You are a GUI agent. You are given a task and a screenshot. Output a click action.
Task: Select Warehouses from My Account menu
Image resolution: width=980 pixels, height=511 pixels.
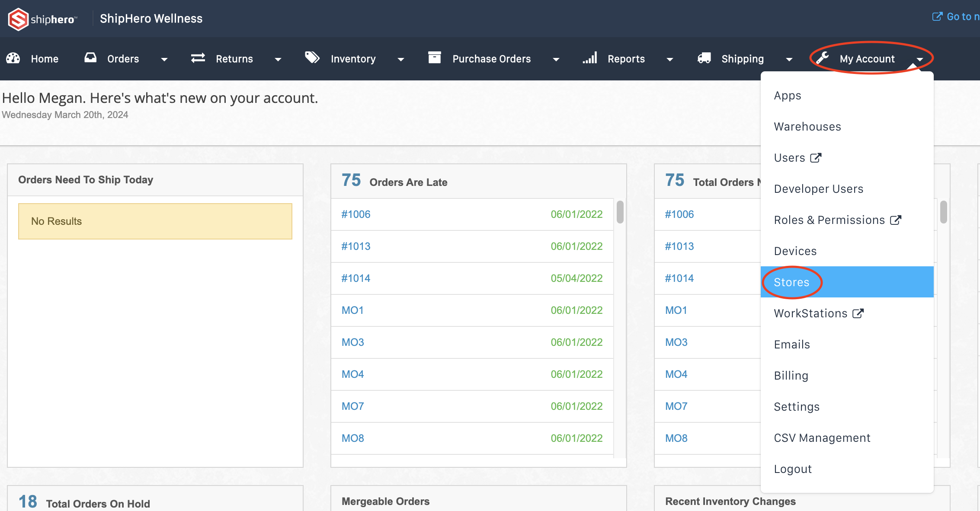(x=807, y=126)
